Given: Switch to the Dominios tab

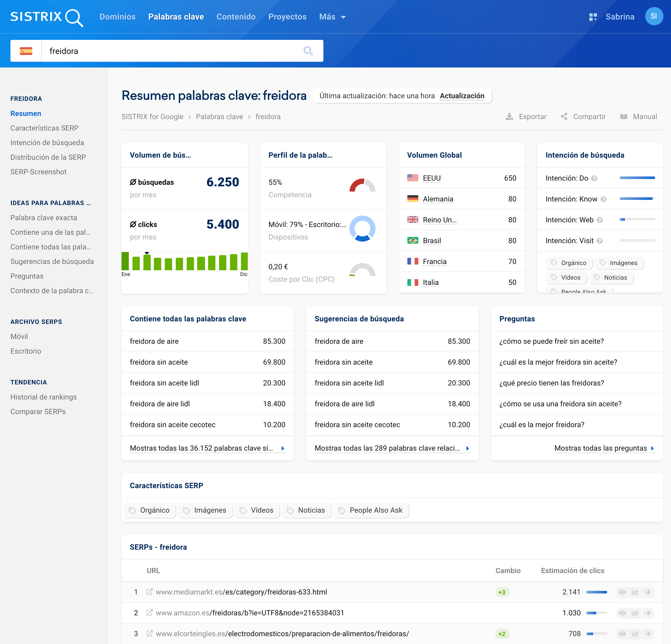Looking at the screenshot, I should point(117,17).
